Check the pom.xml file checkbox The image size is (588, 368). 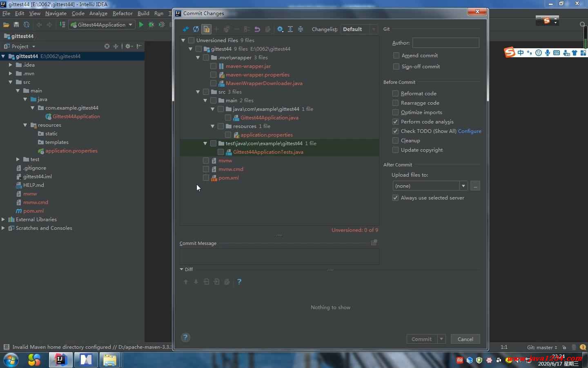click(x=206, y=177)
